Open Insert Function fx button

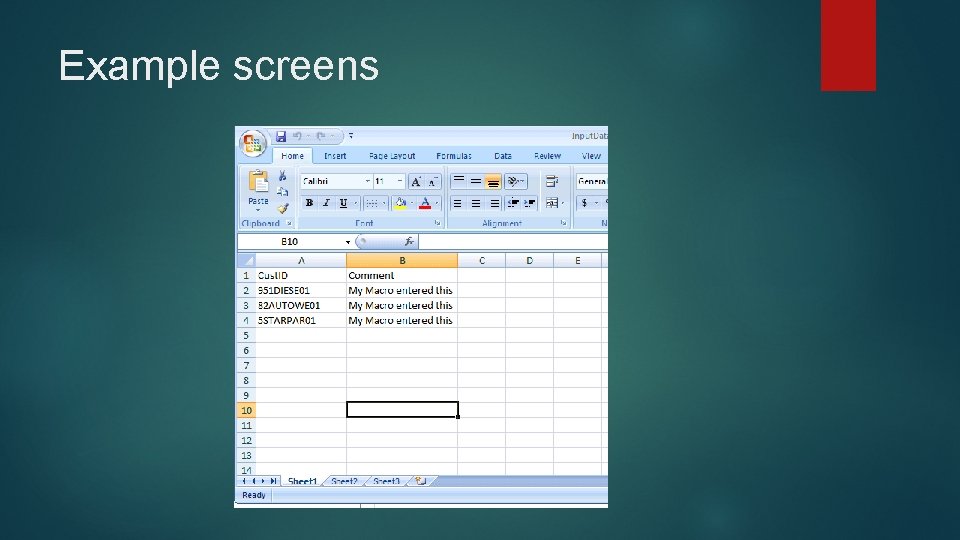[409, 242]
